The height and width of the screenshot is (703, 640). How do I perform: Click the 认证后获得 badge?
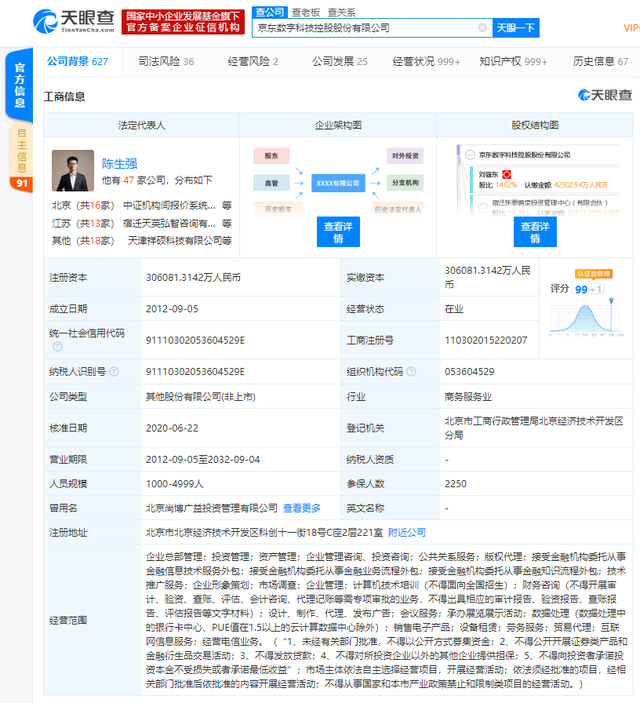[593, 273]
